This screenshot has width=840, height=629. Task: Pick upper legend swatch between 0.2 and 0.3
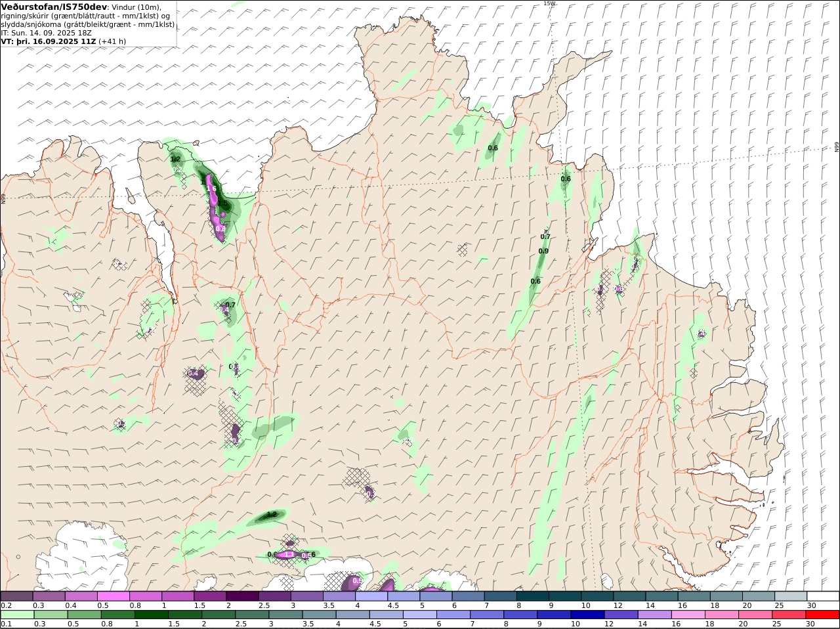[x=17, y=596]
